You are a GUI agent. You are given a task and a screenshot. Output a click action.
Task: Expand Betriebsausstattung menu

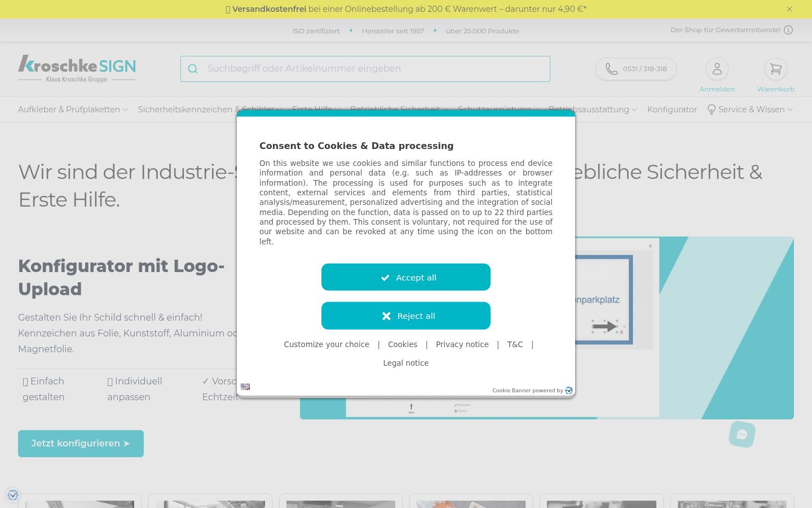(x=593, y=110)
